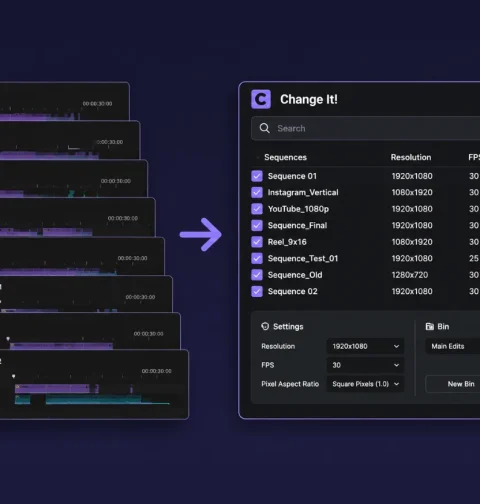This screenshot has width=480, height=504.
Task: Click the 25 FPS value of Sequence_Test_01
Action: click(x=474, y=258)
